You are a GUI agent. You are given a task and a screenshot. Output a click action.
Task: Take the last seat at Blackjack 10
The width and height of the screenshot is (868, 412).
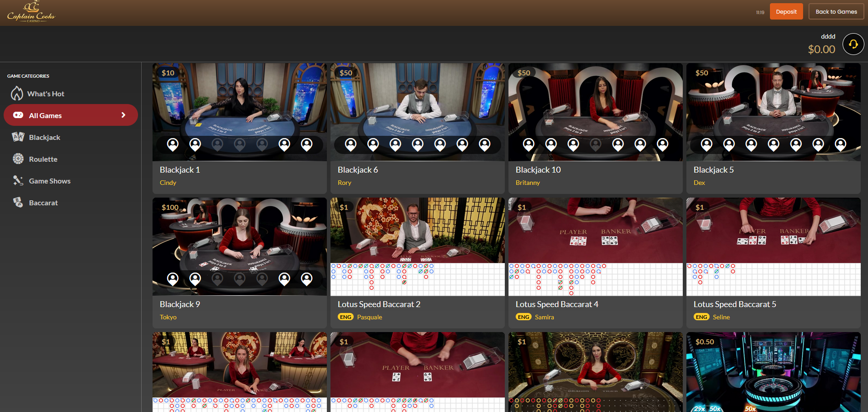pos(663,145)
